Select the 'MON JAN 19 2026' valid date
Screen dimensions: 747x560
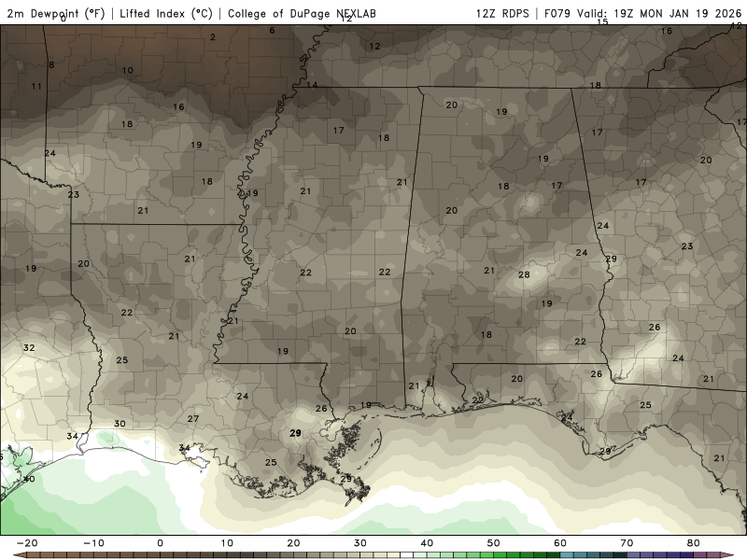(690, 13)
